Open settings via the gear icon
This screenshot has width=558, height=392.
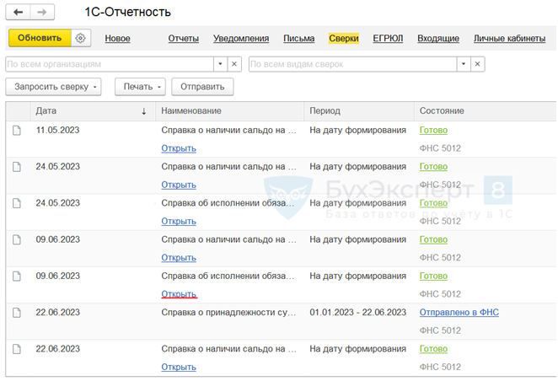[81, 38]
